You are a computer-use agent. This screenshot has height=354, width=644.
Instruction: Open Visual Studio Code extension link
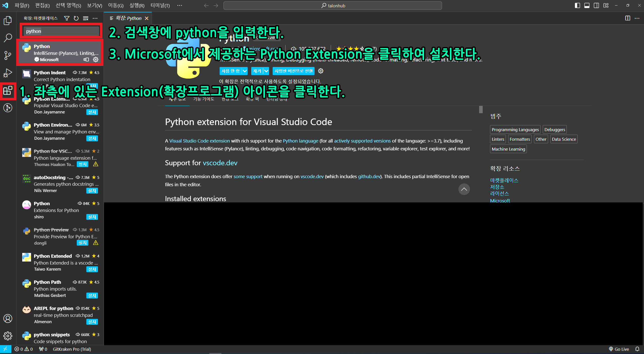pos(199,141)
